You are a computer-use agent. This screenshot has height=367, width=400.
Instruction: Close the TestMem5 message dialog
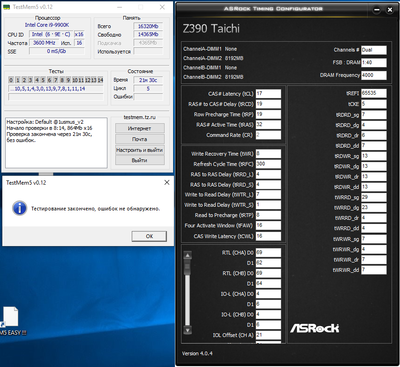coord(167,182)
